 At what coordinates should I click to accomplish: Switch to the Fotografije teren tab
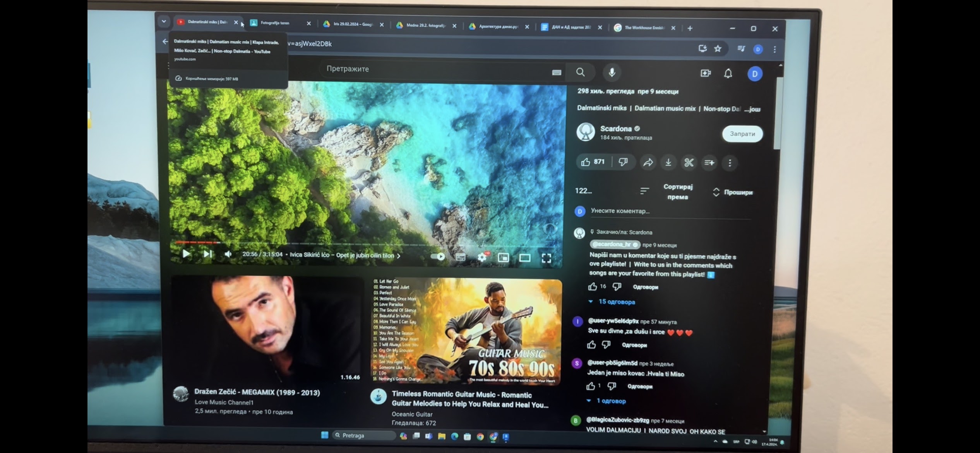point(275,23)
